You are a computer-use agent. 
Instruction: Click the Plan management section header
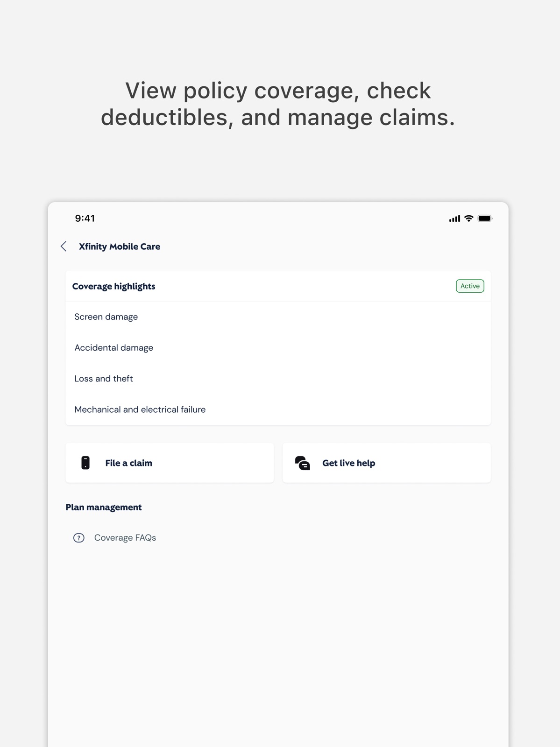point(104,507)
